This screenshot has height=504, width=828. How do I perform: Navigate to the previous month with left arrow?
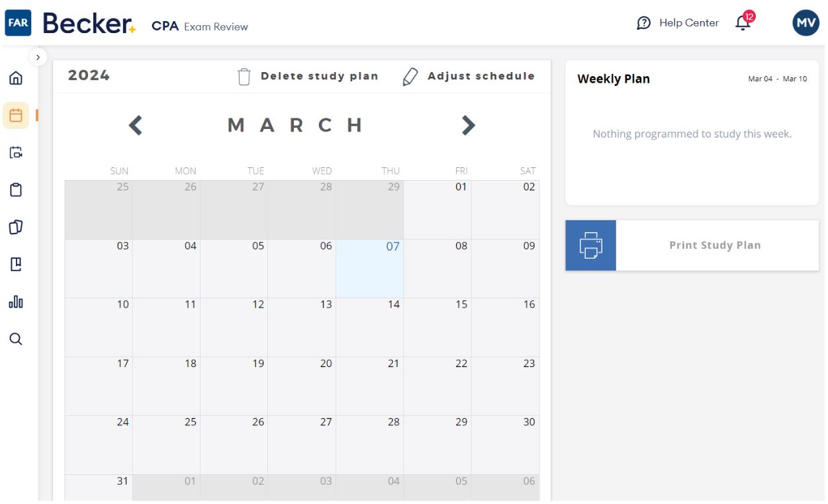point(134,126)
